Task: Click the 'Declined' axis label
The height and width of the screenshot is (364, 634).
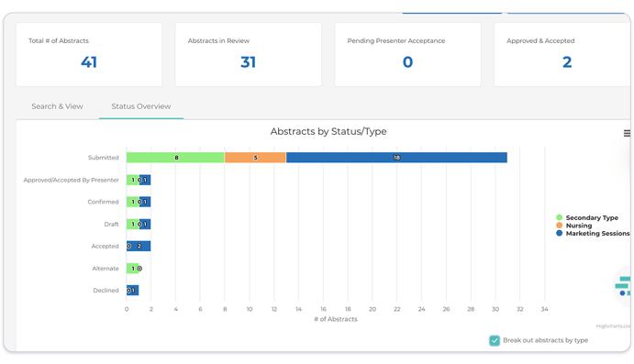Action: point(106,290)
